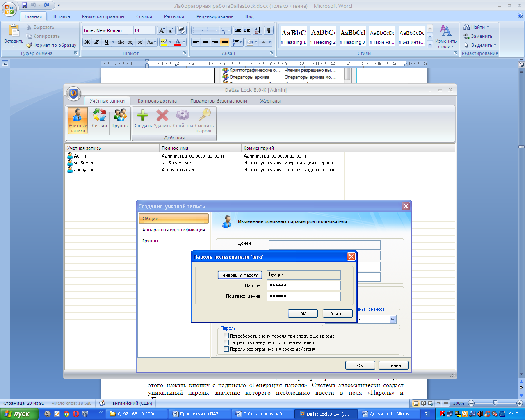The width and height of the screenshot is (525, 420).
Task: Open Учётные записи icon in Dallas Lock toolbar
Action: pos(78,121)
